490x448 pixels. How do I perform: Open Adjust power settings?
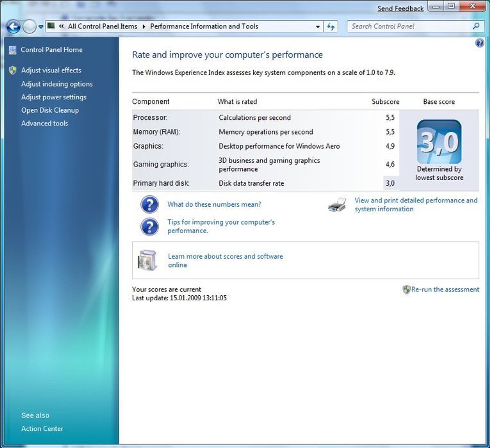[54, 97]
